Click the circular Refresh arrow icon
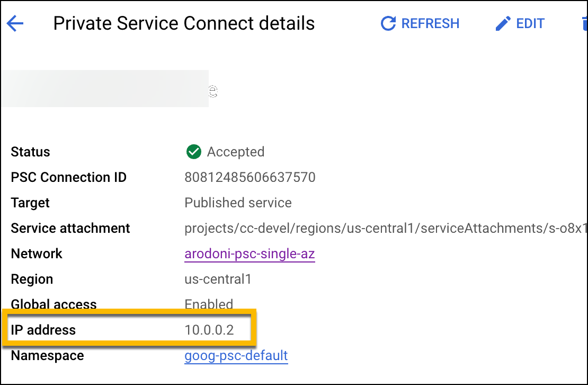 (x=388, y=23)
